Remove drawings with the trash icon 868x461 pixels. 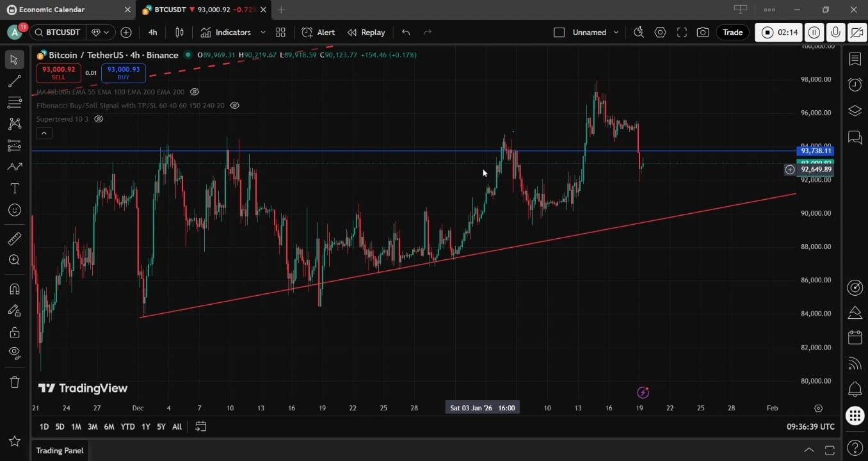(x=14, y=382)
